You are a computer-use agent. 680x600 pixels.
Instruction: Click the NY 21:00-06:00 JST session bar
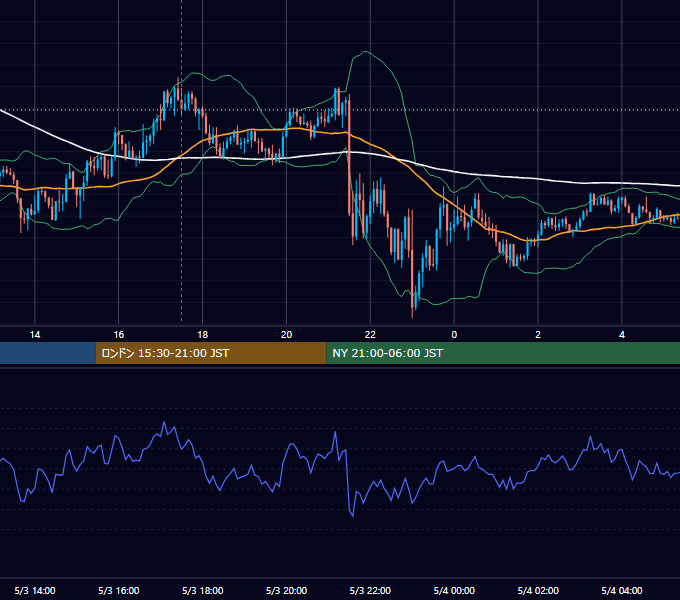503,353
